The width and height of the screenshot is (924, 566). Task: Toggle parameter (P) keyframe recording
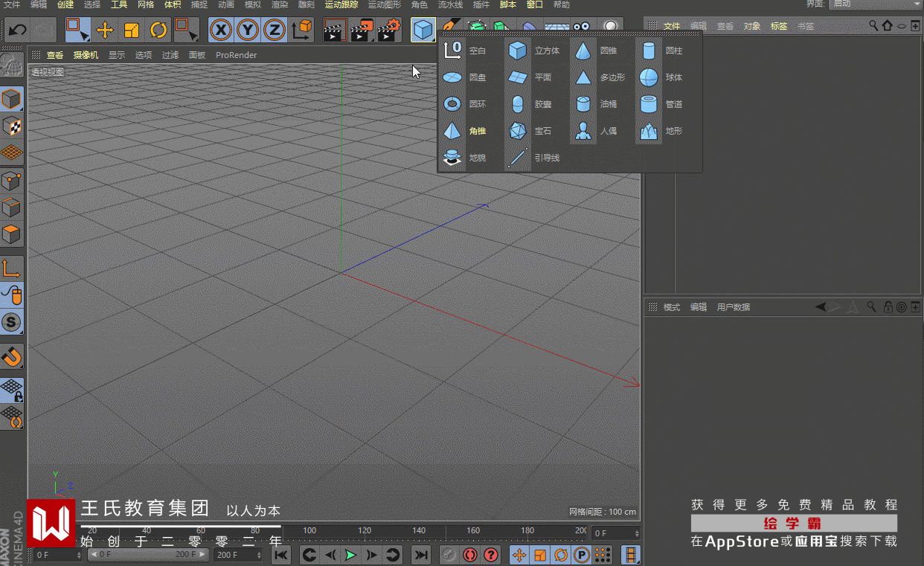[x=582, y=555]
